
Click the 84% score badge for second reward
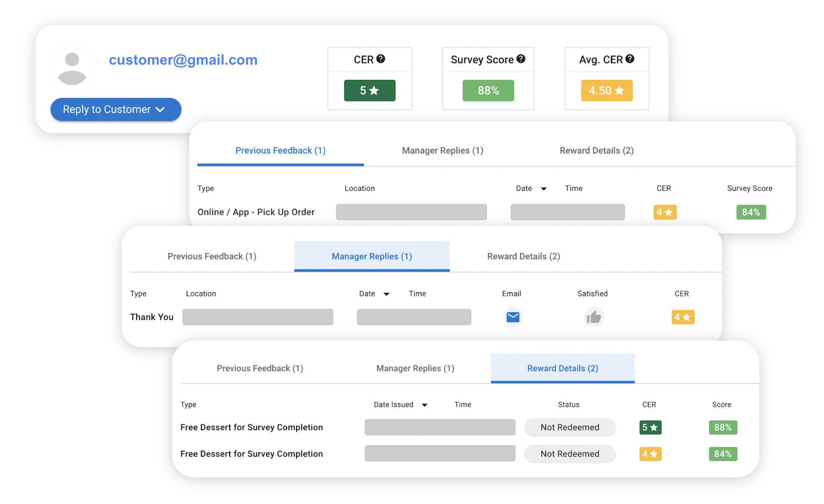722,454
